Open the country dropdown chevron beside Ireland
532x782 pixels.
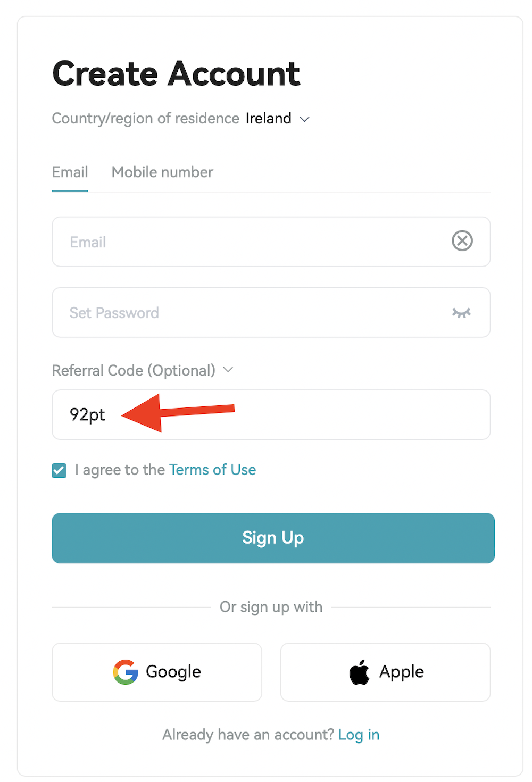click(305, 119)
